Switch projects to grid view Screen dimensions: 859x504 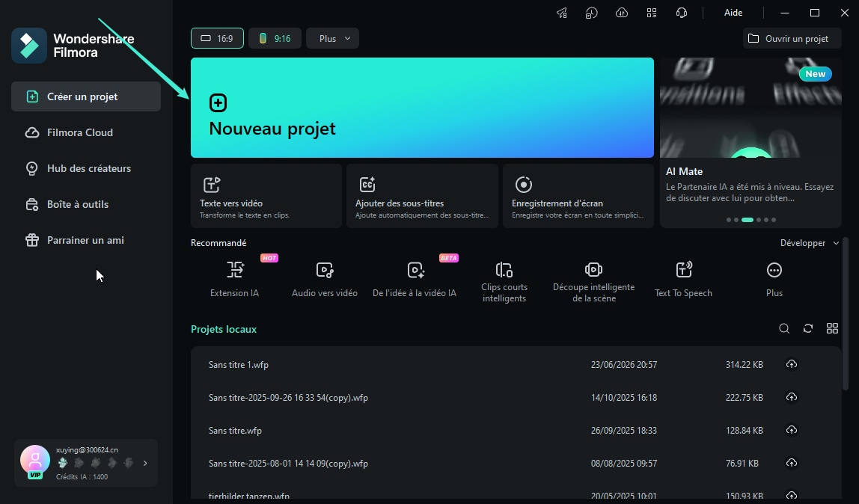pyautogui.click(x=832, y=328)
